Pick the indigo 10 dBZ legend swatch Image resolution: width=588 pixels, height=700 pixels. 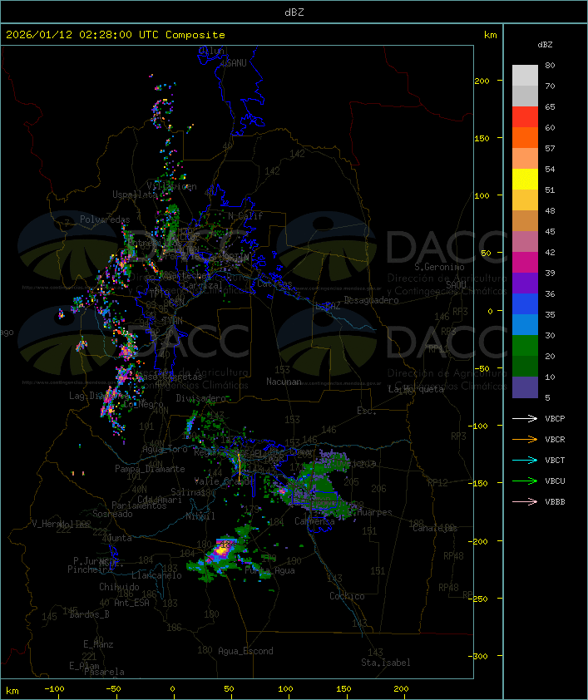tap(525, 387)
